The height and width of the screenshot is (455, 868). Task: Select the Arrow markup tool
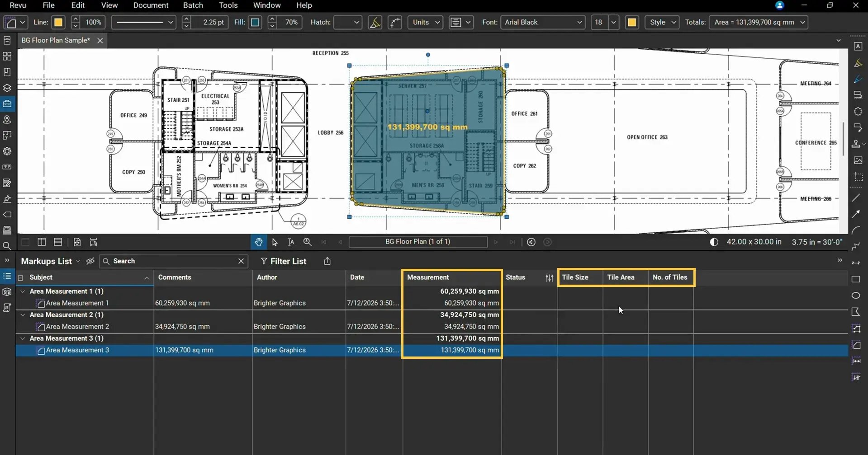(856, 214)
